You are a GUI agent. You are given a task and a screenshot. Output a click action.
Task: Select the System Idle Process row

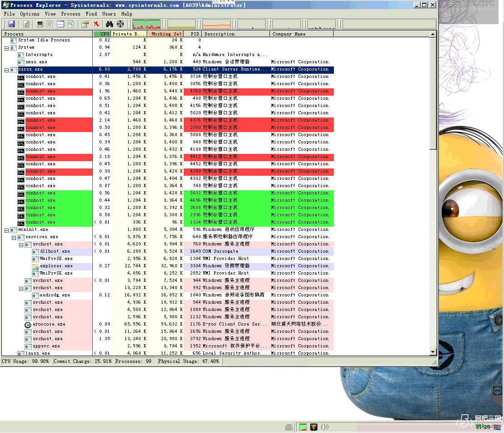(168, 40)
